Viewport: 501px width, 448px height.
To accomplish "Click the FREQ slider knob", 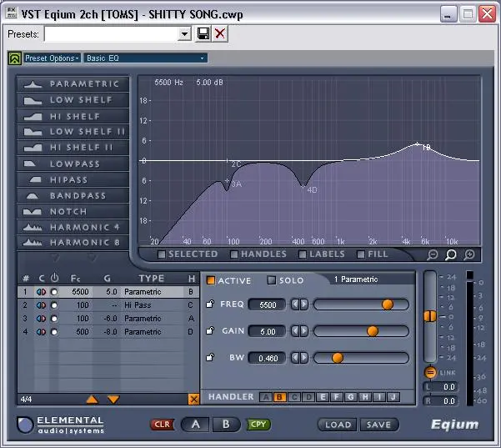I will click(388, 305).
